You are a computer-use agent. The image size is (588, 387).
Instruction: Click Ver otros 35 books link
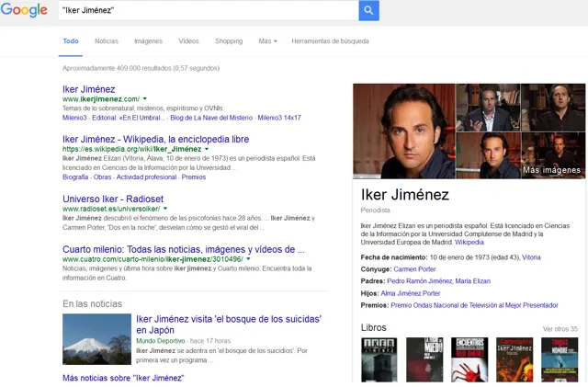point(560,329)
